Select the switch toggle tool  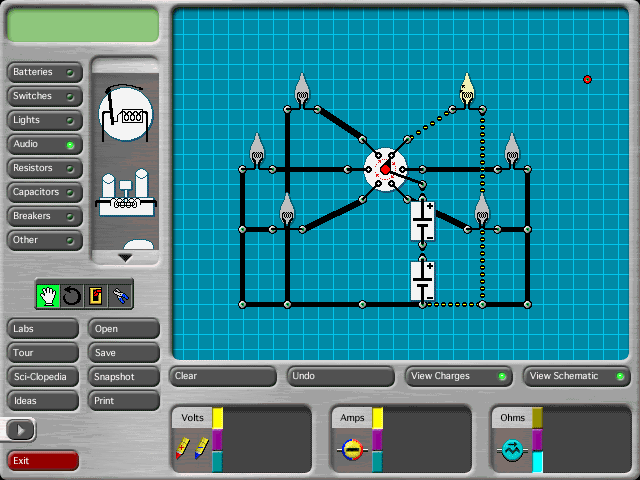[x=96, y=296]
